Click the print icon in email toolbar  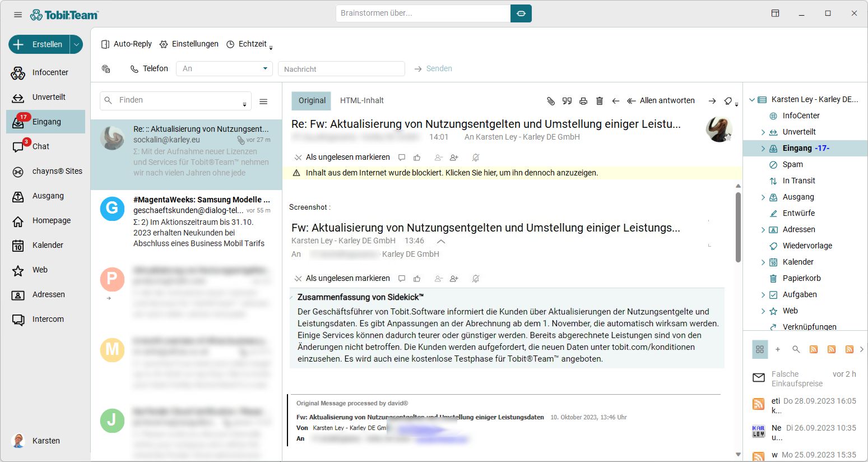click(583, 101)
